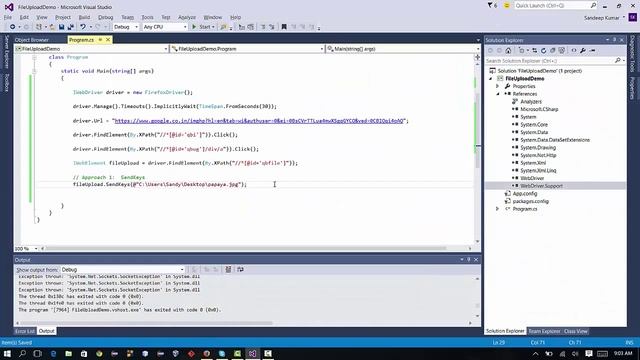Collapse the FileUploadDemo project node

click(x=491, y=79)
